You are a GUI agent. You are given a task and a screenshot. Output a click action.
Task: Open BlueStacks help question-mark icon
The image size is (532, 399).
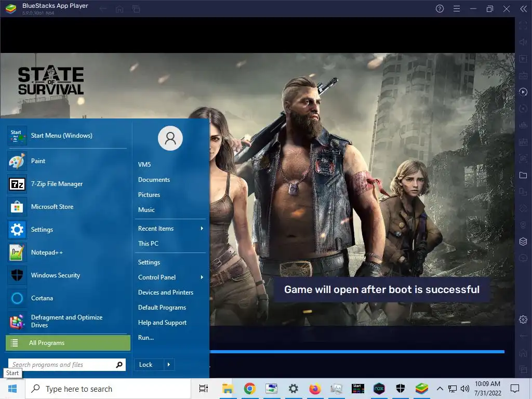point(440,9)
